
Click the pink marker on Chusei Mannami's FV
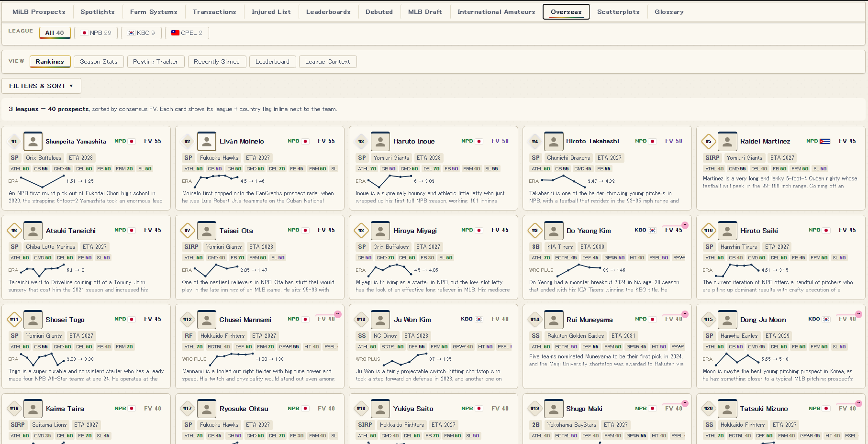click(x=338, y=314)
